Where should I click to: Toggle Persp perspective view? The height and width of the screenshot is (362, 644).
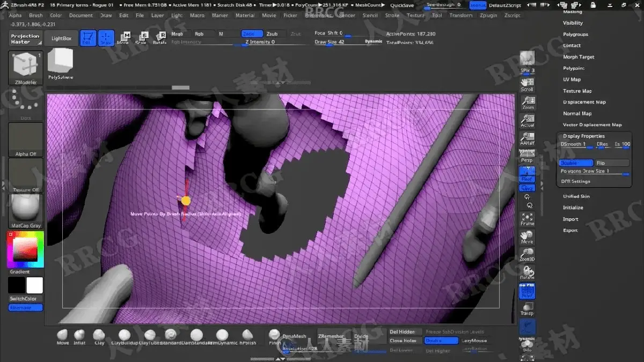(x=528, y=157)
